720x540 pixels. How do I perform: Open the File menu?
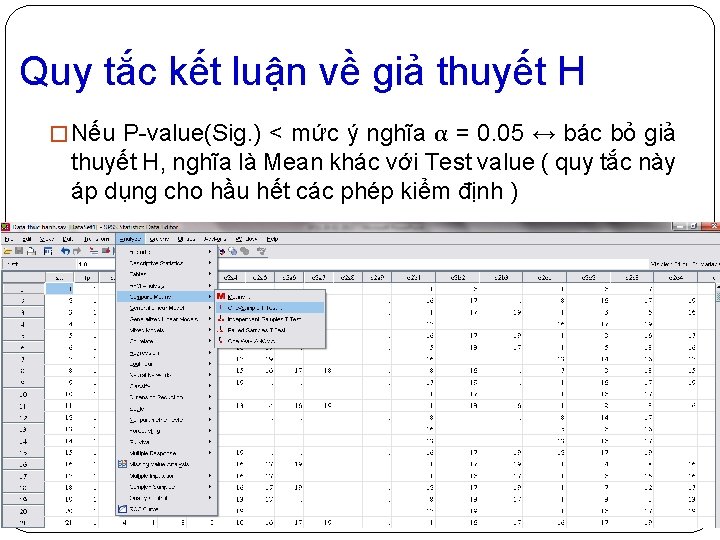tap(9, 239)
